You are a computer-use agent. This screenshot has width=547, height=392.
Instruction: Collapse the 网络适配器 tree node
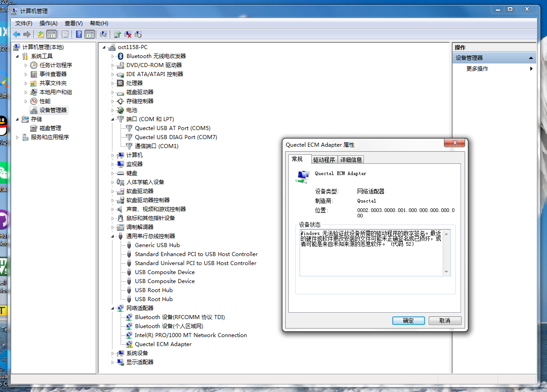[113, 308]
